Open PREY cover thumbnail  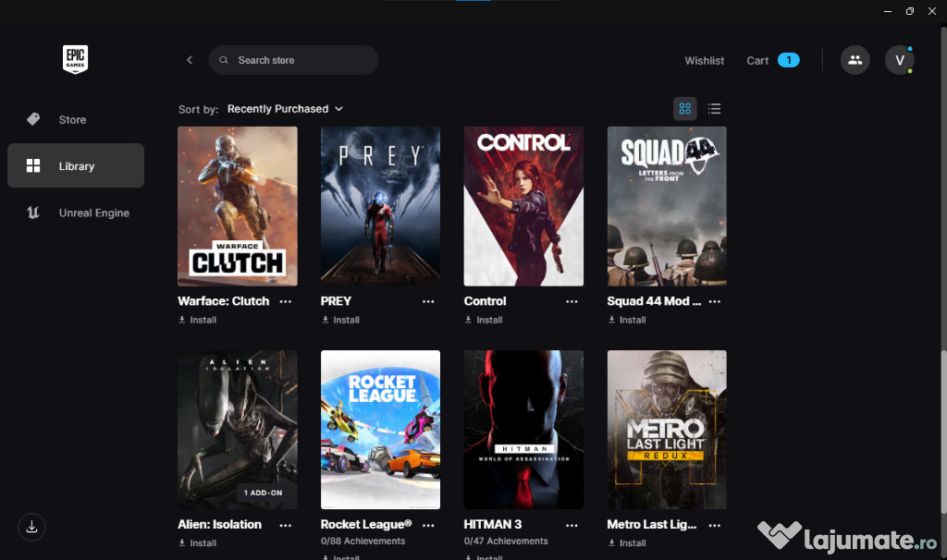[x=380, y=206]
